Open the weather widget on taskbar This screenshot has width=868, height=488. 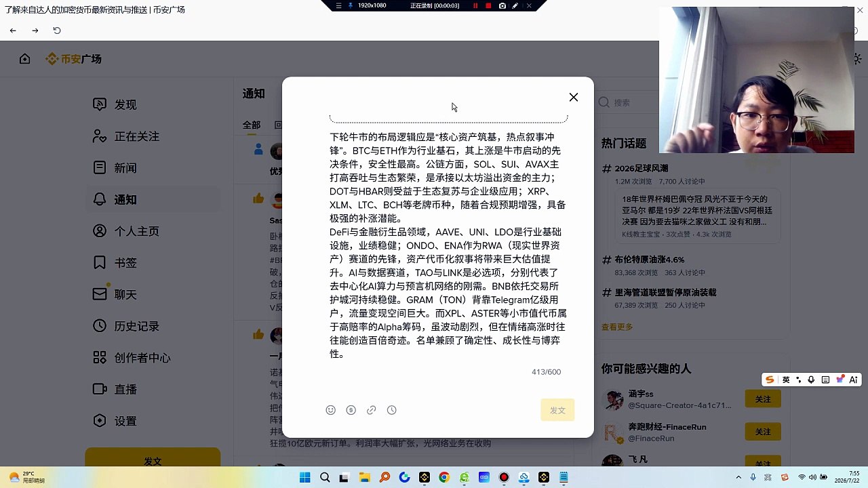[x=26, y=477]
